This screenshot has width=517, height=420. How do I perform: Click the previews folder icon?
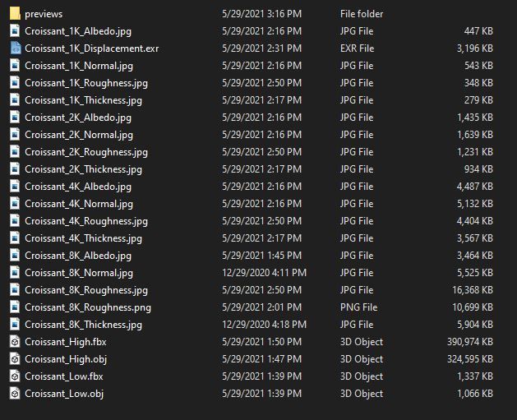(15, 14)
